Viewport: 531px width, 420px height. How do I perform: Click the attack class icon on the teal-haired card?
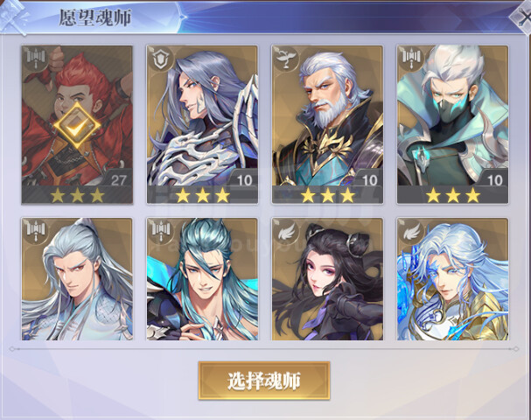(x=160, y=229)
